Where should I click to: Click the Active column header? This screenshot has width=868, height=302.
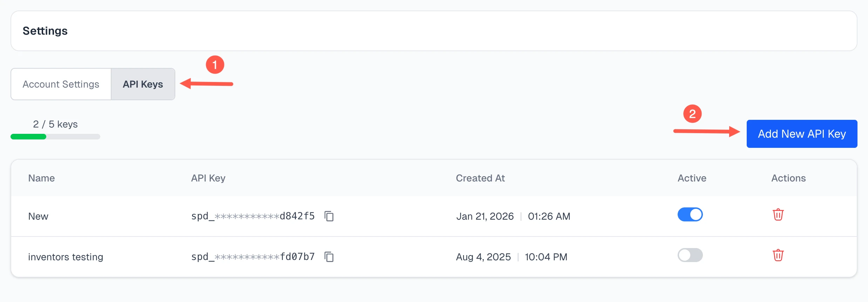click(691, 178)
